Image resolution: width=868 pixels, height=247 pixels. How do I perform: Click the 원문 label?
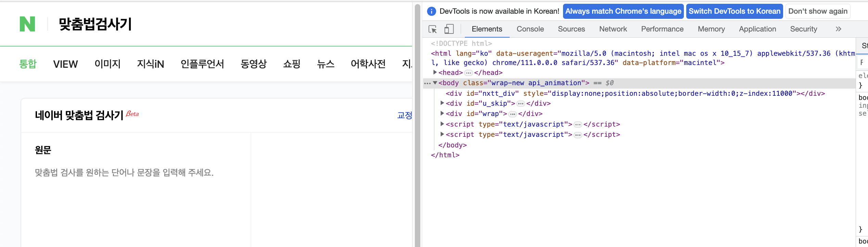click(x=43, y=150)
